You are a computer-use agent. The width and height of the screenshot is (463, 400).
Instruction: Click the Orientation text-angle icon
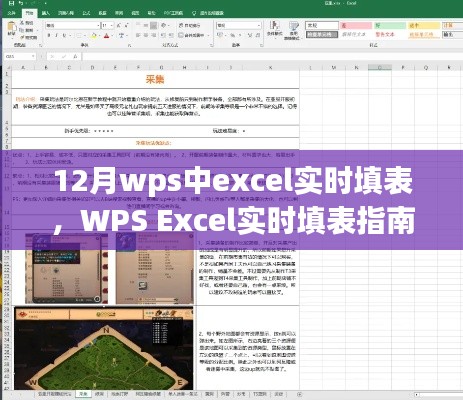164,25
